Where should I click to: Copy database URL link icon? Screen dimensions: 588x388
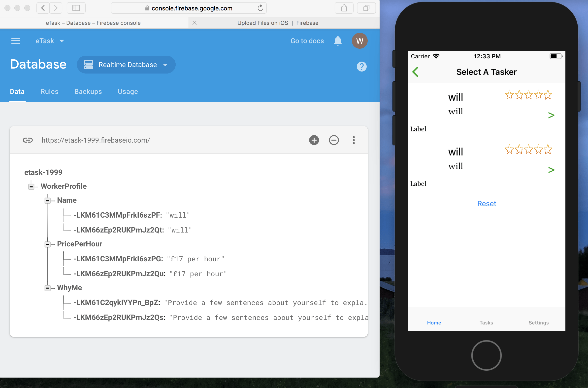pyautogui.click(x=28, y=140)
